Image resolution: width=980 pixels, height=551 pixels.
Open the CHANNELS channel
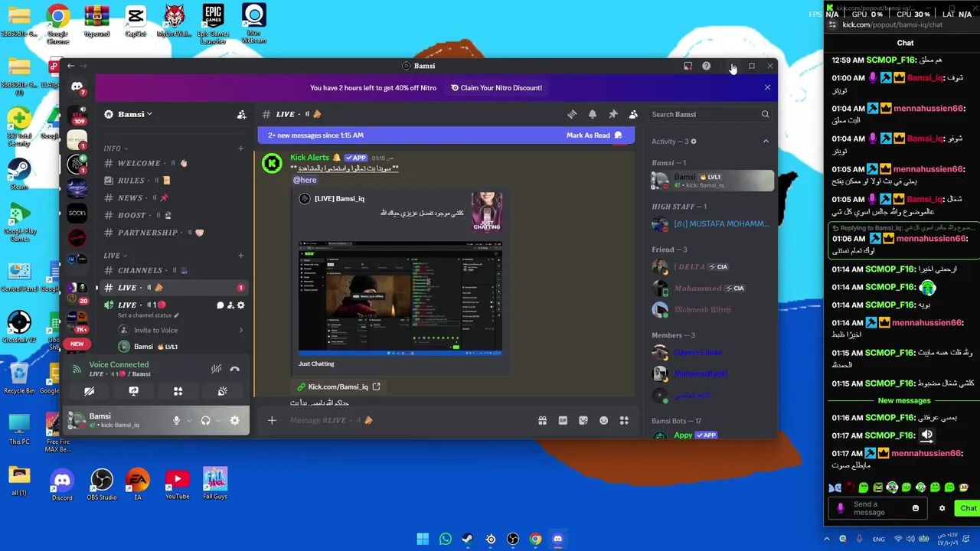click(x=173, y=270)
